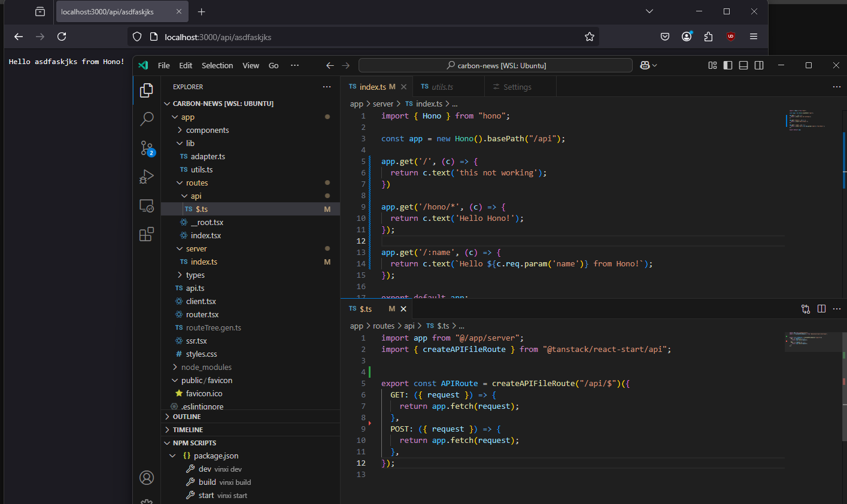Split the lower editor to the right
847x504 pixels.
(x=821, y=309)
